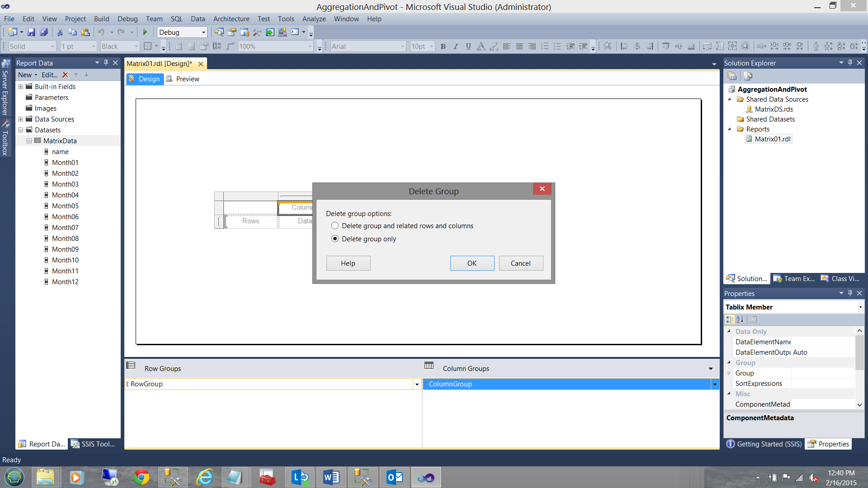Click the Bold formatting icon
The image size is (868, 488).
(443, 46)
